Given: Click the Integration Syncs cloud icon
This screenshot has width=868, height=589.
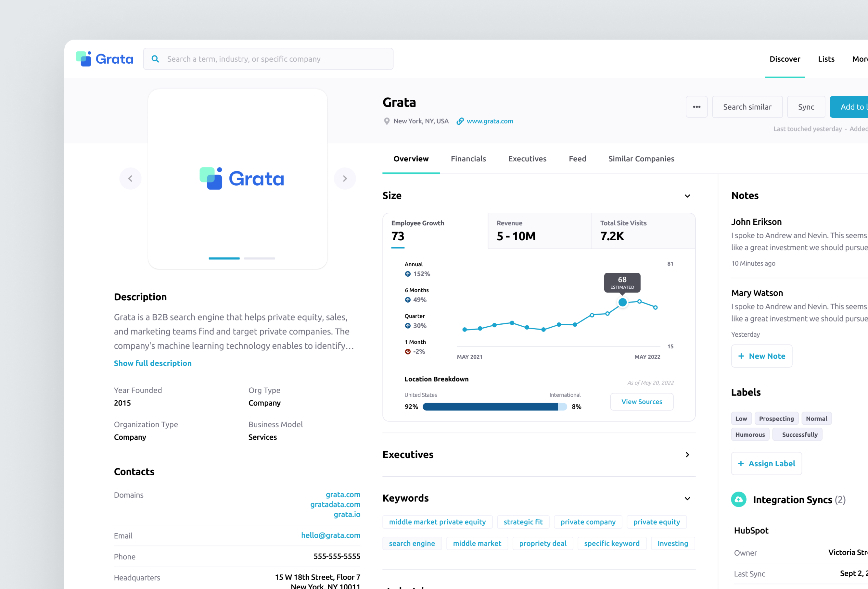Looking at the screenshot, I should [738, 499].
